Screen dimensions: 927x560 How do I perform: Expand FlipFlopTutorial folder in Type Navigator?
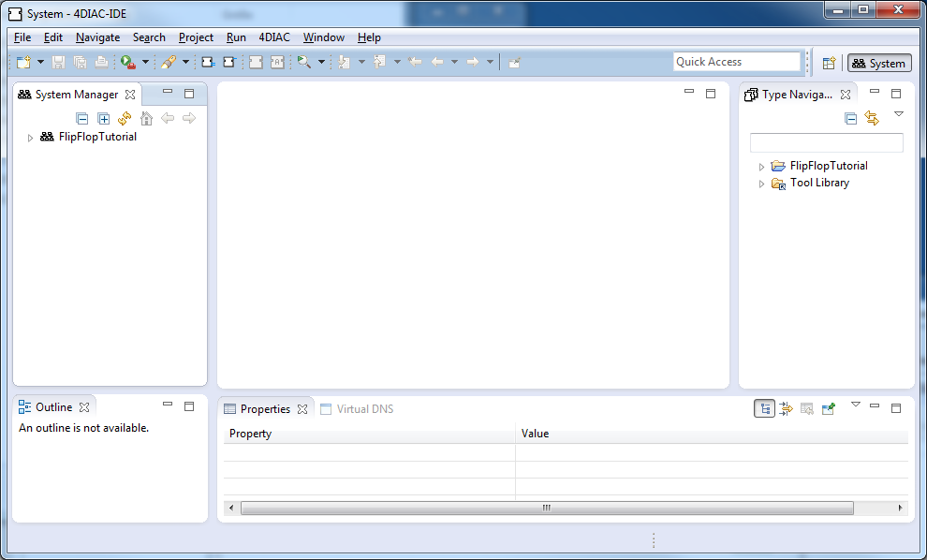(761, 167)
